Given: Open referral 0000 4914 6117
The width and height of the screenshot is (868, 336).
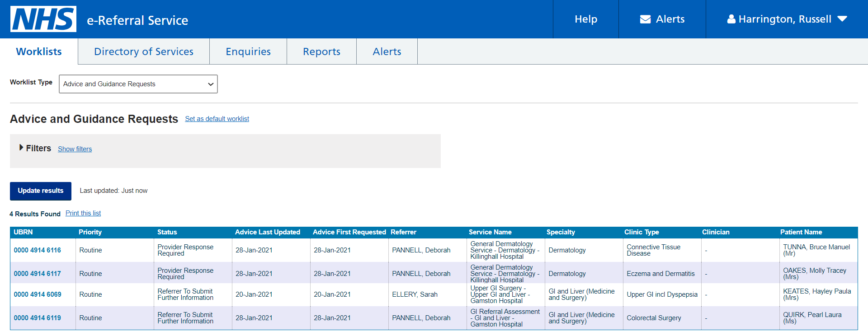Looking at the screenshot, I should (37, 274).
